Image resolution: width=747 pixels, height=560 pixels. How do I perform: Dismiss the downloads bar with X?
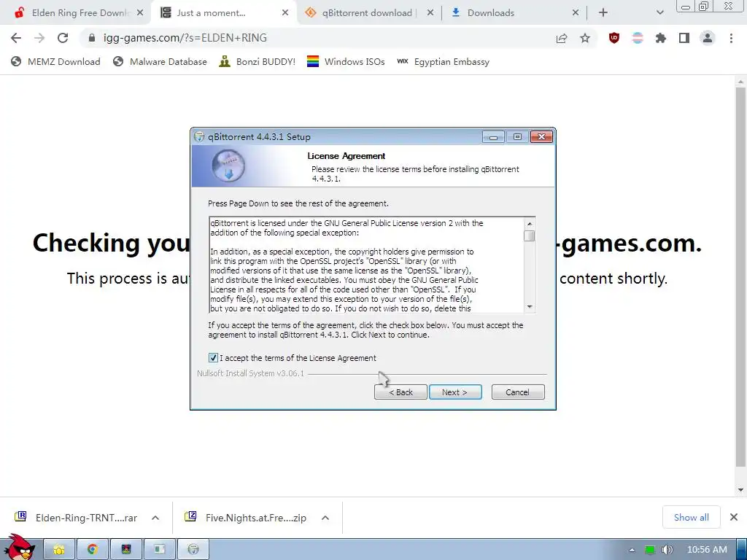734,517
